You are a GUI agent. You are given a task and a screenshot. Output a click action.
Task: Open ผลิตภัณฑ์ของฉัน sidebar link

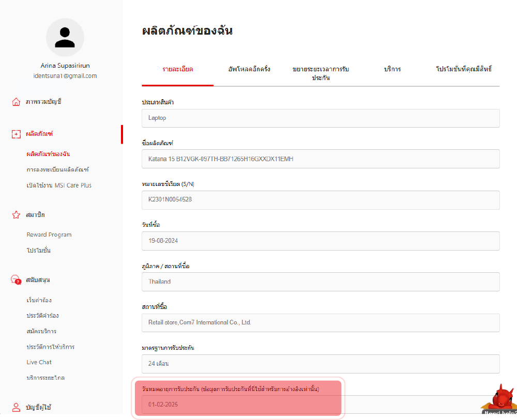48,154
